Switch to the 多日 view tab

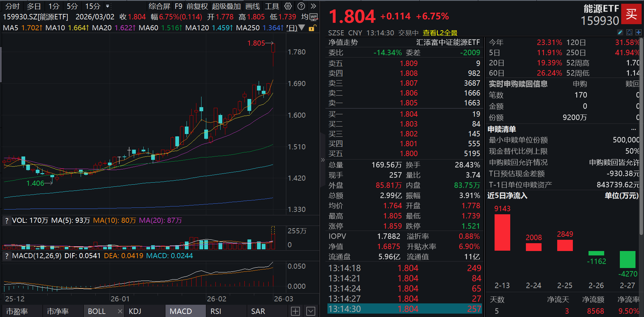(x=33, y=6)
